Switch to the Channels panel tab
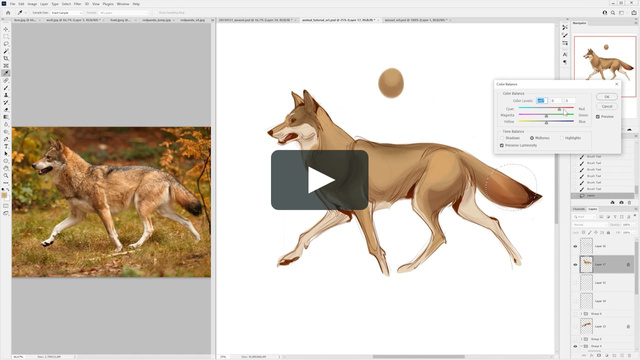Viewport: 640px width, 360px height. pyautogui.click(x=579, y=209)
